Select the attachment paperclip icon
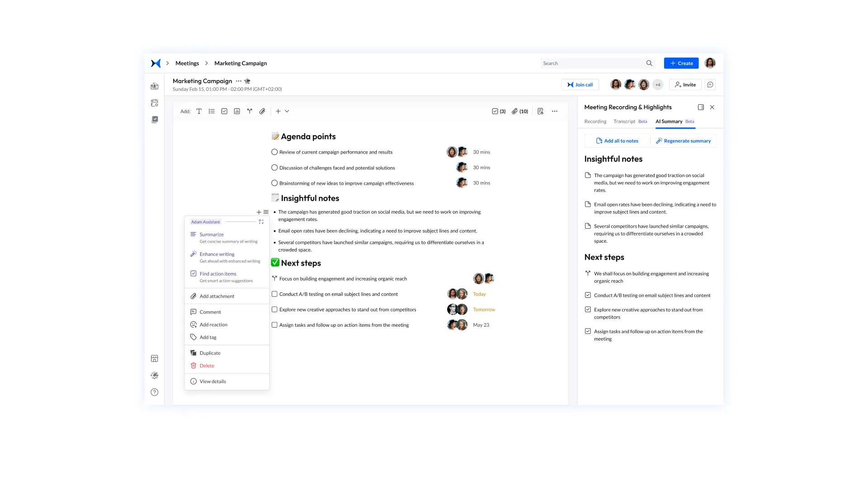 tap(263, 111)
